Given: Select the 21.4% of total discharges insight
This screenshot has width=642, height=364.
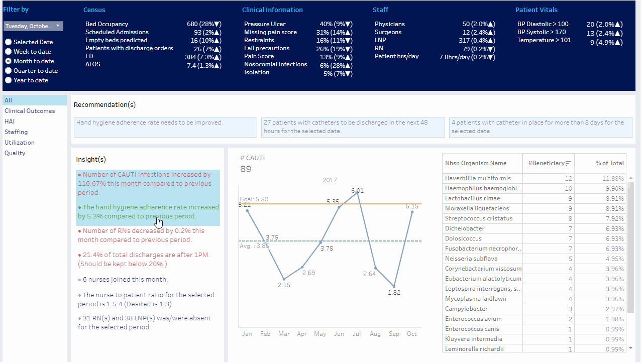Looking at the screenshot, I should click(x=147, y=259).
